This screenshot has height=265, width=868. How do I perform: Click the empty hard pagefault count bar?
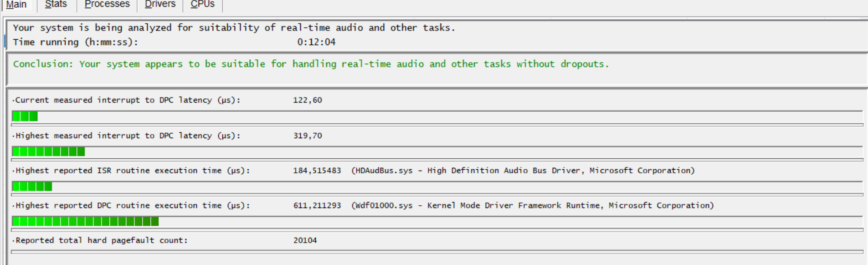pyautogui.click(x=437, y=252)
